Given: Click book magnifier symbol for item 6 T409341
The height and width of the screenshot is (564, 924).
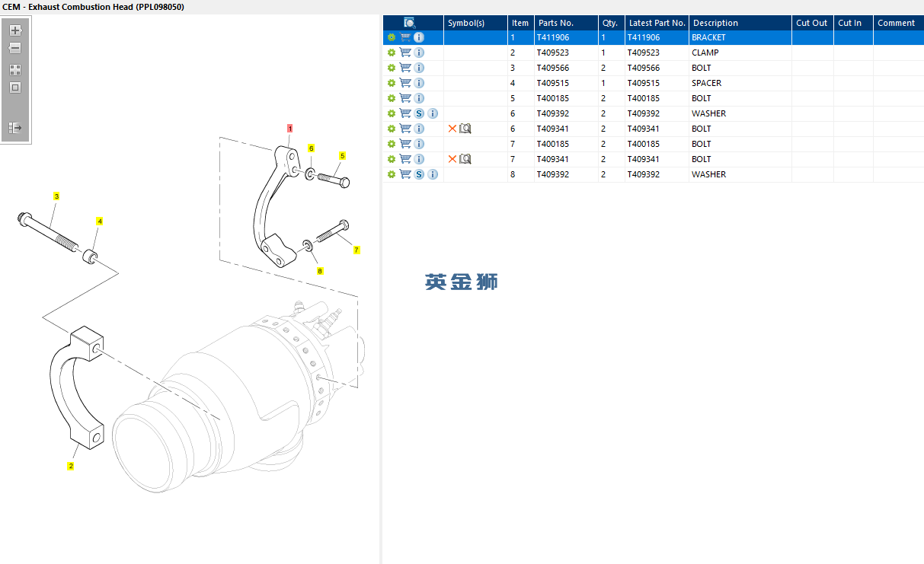Looking at the screenshot, I should 465,129.
